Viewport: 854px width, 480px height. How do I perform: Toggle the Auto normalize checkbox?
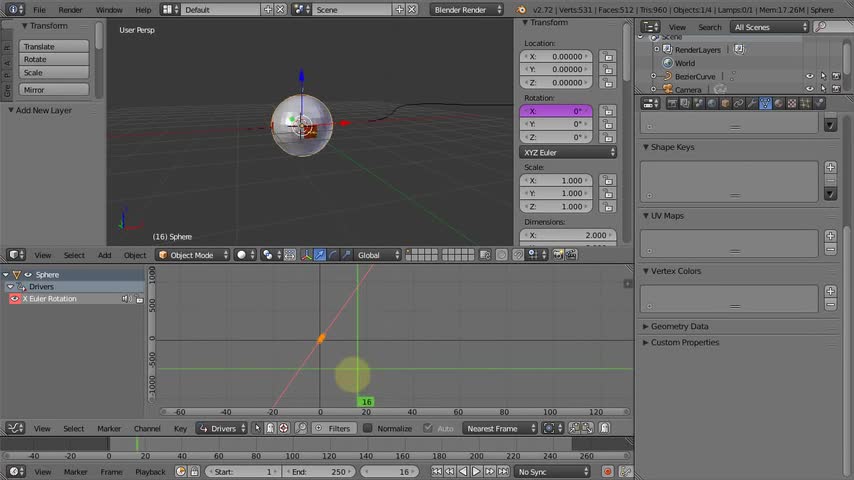(x=428, y=428)
